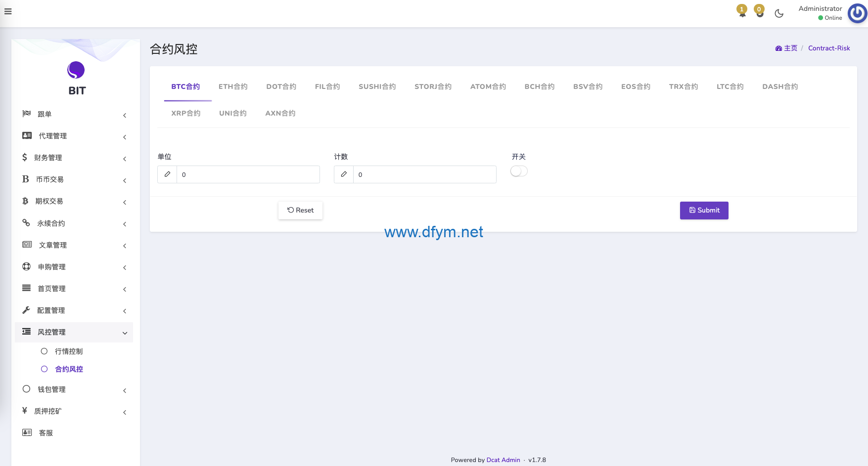Click the dollar icon beside 财务管理
Image resolution: width=868 pixels, height=466 pixels.
(x=25, y=157)
